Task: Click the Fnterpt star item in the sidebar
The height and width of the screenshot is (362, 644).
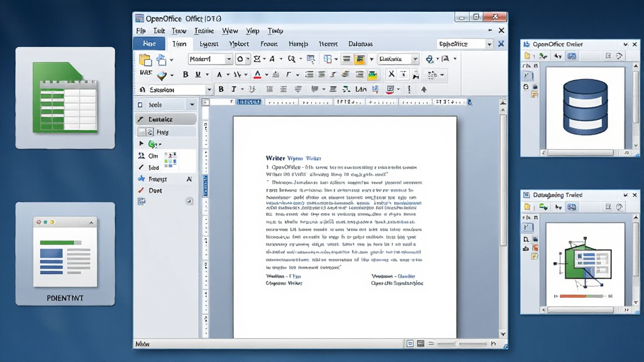Action: click(x=158, y=179)
